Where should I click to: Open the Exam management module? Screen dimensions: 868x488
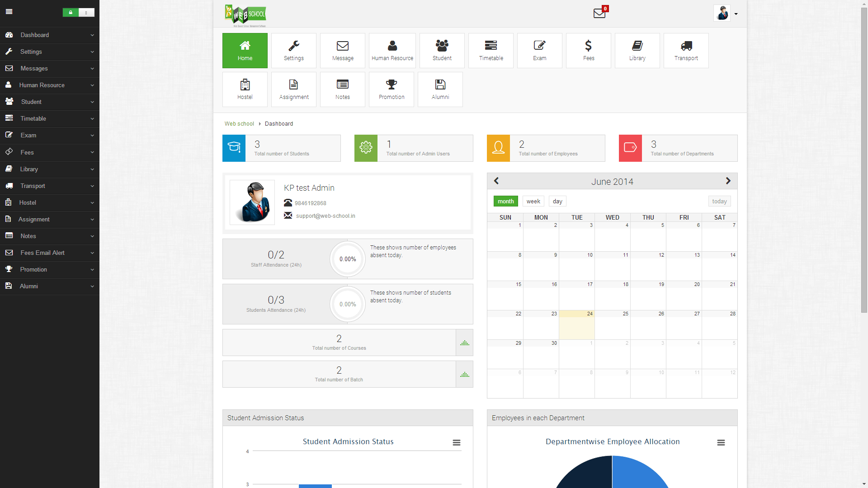(539, 50)
